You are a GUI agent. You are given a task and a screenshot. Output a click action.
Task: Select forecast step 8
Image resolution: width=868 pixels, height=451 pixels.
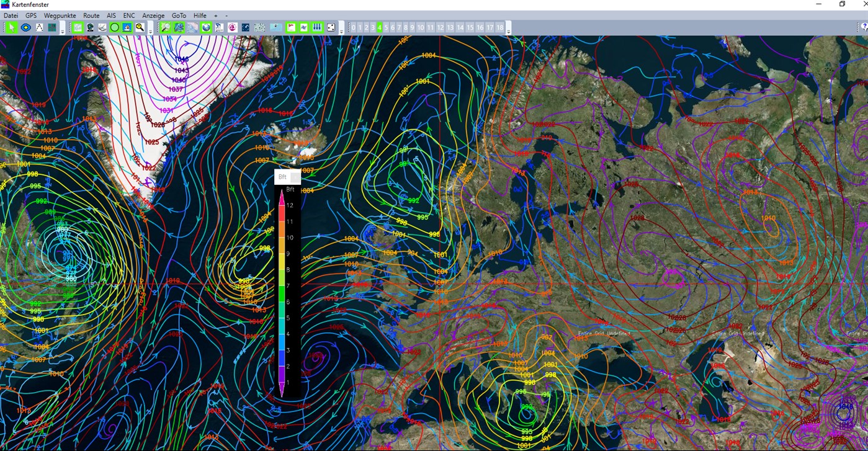pyautogui.click(x=406, y=27)
